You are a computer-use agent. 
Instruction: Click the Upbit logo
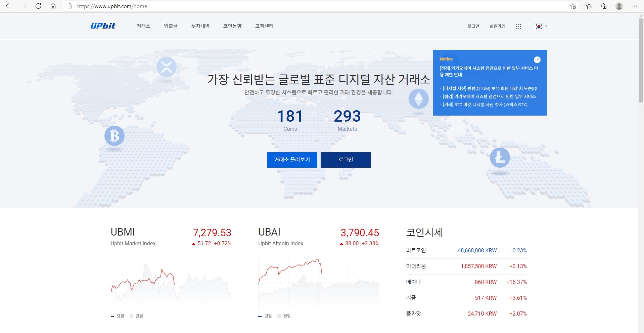coord(103,26)
